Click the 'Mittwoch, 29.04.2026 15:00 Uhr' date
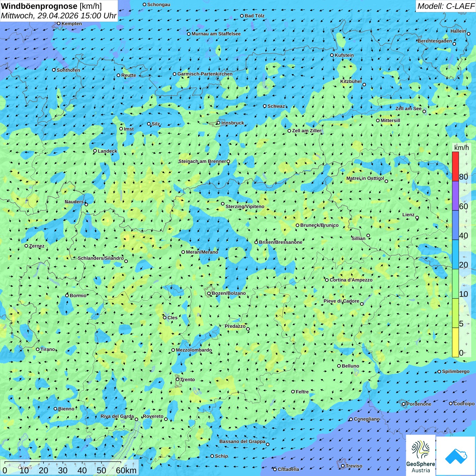 click(x=58, y=16)
